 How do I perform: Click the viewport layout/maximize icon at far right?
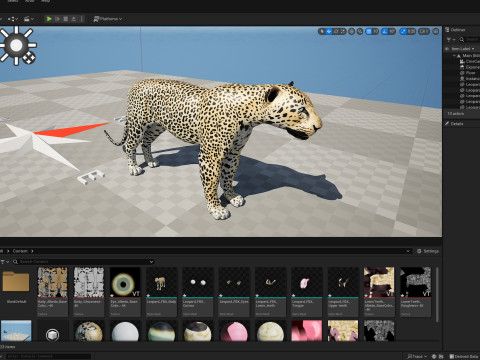(x=436, y=31)
